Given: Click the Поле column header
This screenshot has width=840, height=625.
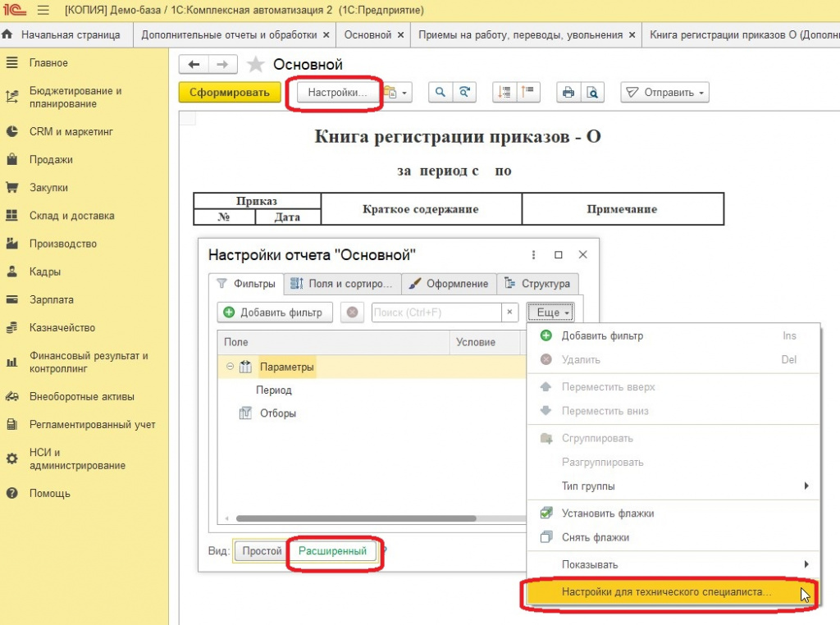Looking at the screenshot, I should (333, 342).
